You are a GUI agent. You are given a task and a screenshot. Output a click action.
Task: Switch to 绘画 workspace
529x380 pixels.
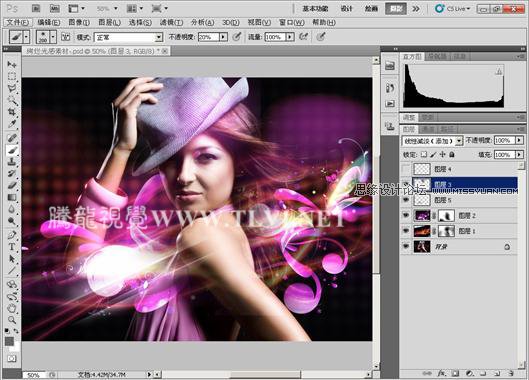(371, 8)
